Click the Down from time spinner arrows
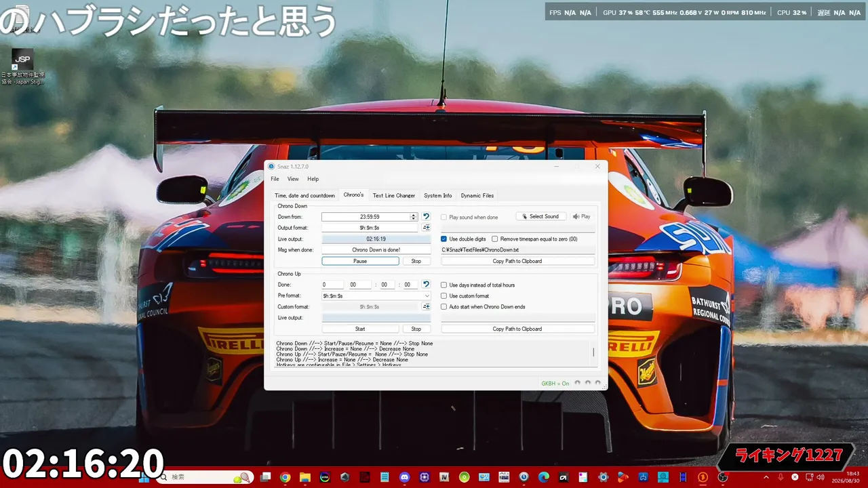Image resolution: width=868 pixels, height=488 pixels. pyautogui.click(x=414, y=217)
